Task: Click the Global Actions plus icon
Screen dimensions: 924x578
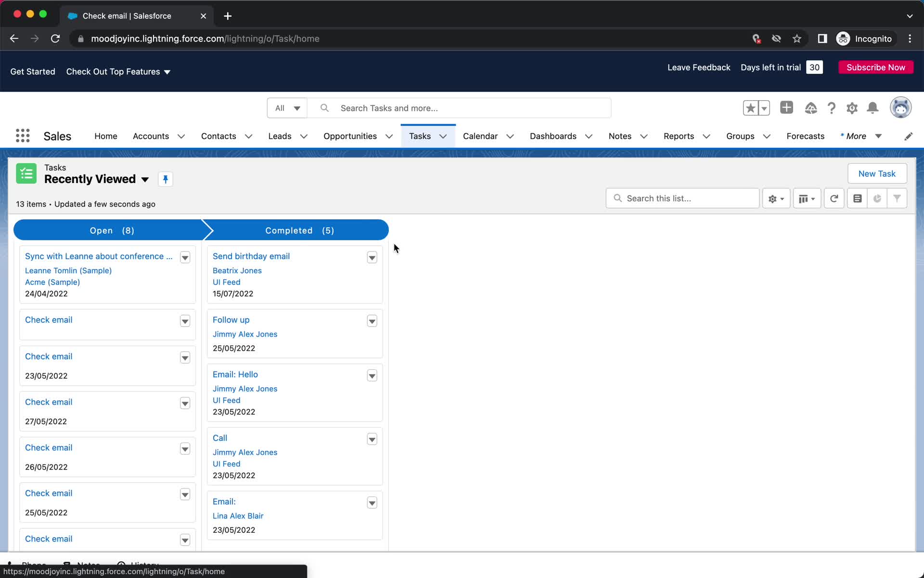Action: pos(786,107)
